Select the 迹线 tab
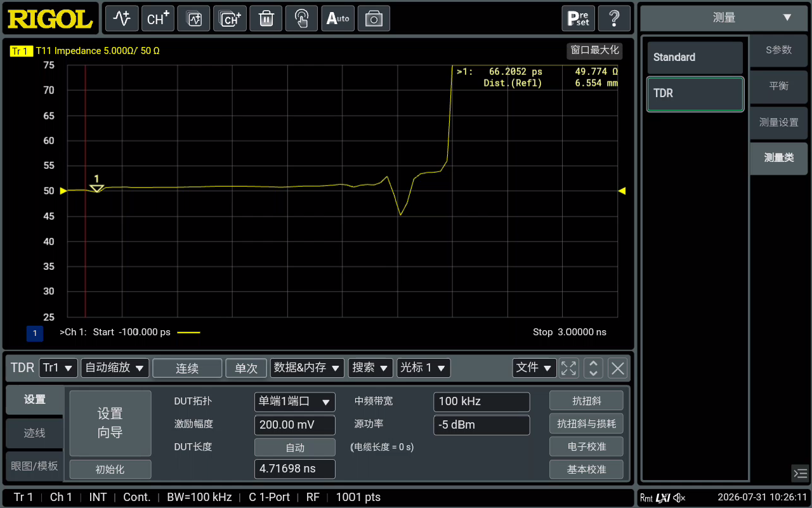The height and width of the screenshot is (508, 812). pos(35,433)
